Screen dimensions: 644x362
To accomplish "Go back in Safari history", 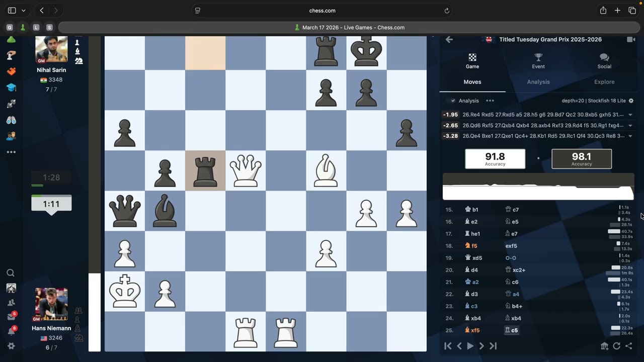I will click(x=42, y=11).
